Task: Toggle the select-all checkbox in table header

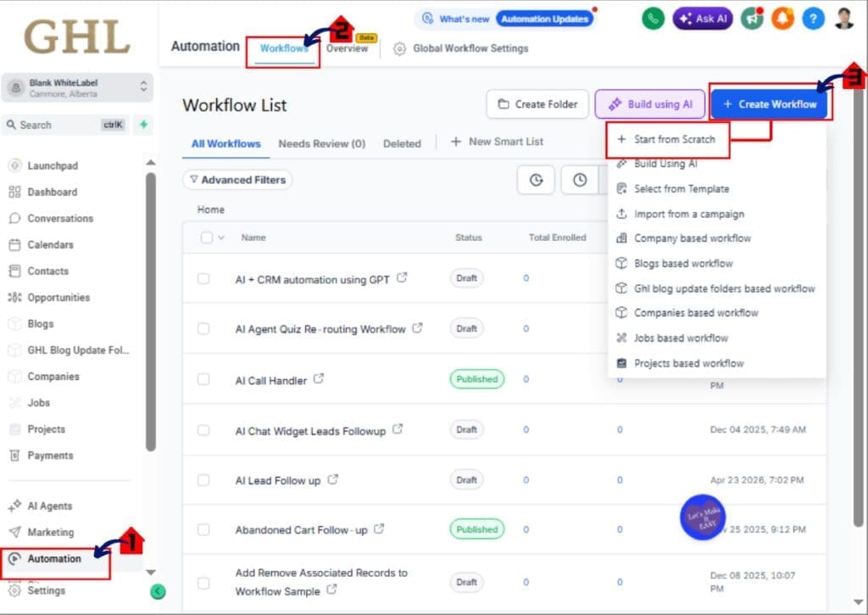Action: (207, 238)
